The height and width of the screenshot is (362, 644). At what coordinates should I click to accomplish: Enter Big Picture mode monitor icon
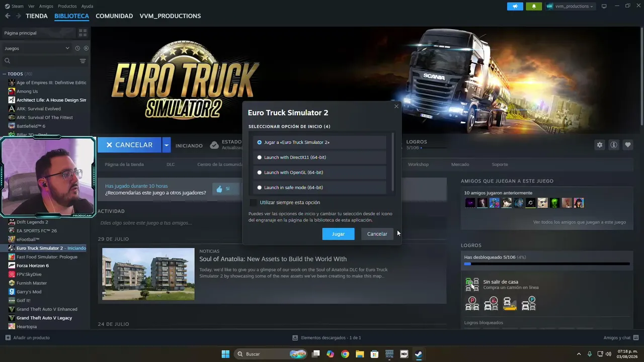click(604, 6)
